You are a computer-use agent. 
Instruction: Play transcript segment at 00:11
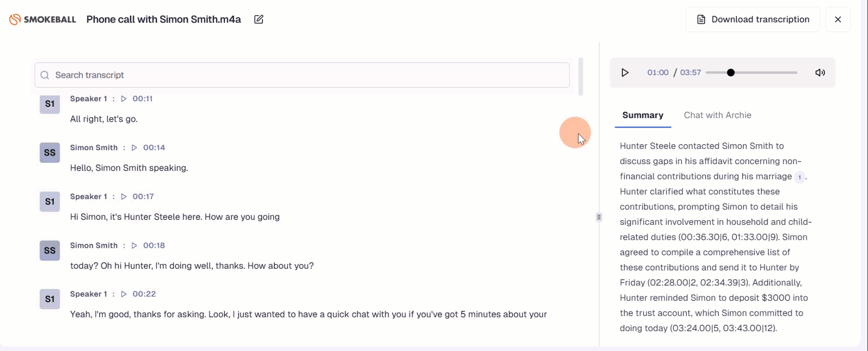pyautogui.click(x=124, y=99)
